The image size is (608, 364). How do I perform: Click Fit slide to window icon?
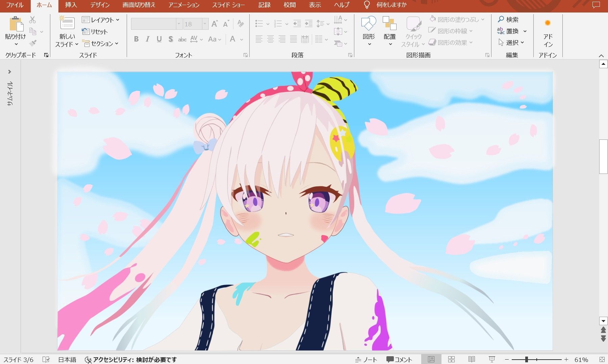pos(602,360)
